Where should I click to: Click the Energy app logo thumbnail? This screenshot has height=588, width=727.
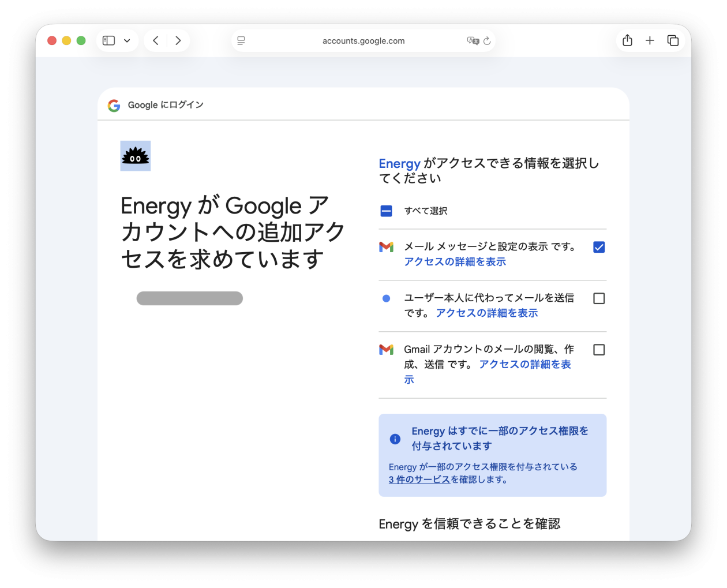tap(136, 156)
